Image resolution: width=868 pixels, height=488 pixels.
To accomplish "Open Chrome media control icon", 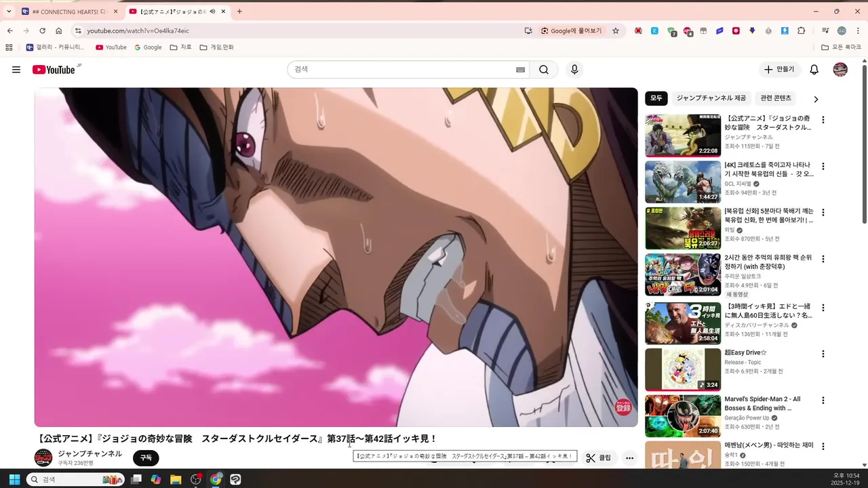I will coord(825,30).
